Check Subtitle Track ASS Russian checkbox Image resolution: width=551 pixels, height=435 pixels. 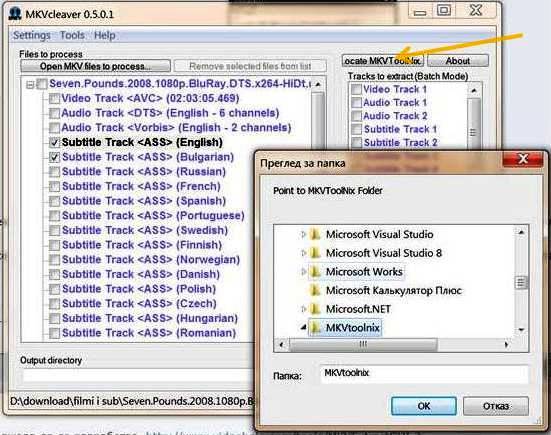[54, 172]
